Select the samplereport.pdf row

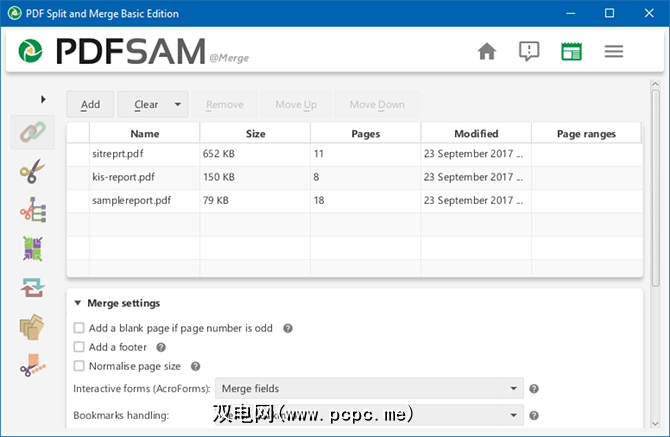(x=355, y=201)
